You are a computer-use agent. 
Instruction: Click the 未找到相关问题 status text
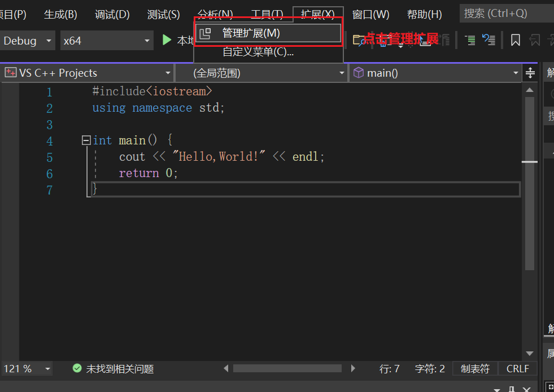coord(120,369)
